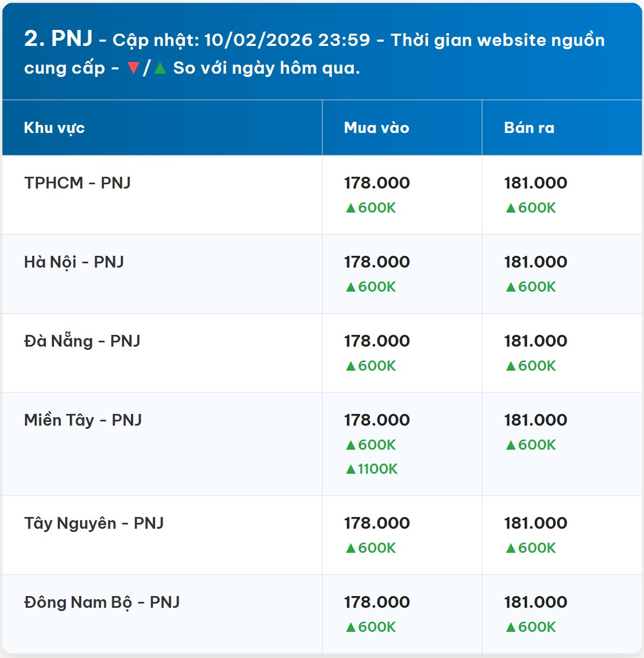Click the Miền Tây - PNJ row label
This screenshot has height=658, width=644.
coord(83,420)
